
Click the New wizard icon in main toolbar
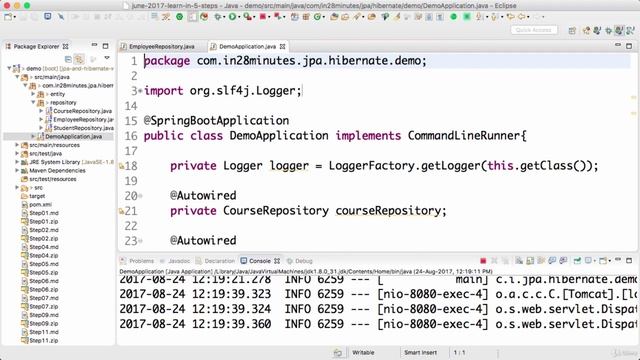click(8, 17)
